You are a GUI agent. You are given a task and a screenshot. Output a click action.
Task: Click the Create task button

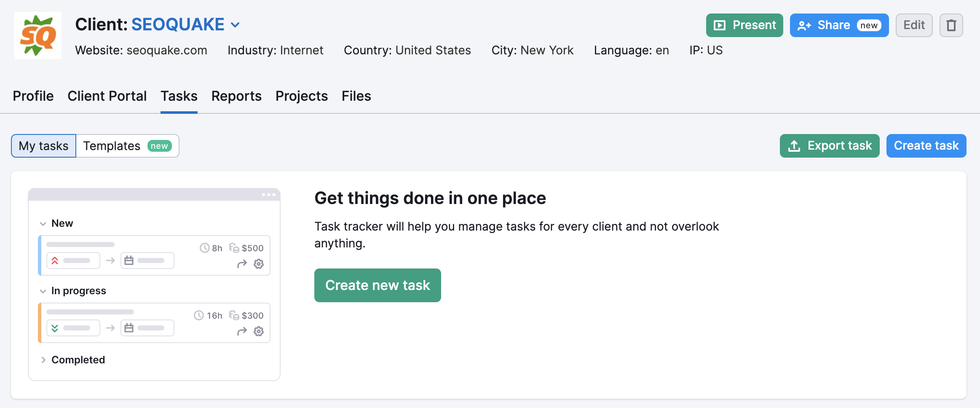tap(926, 146)
